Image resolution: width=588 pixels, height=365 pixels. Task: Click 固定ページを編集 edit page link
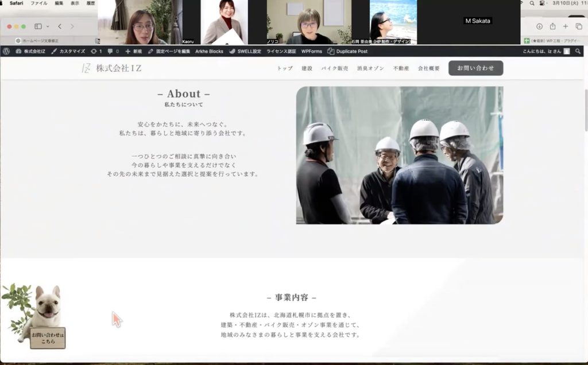(x=169, y=51)
